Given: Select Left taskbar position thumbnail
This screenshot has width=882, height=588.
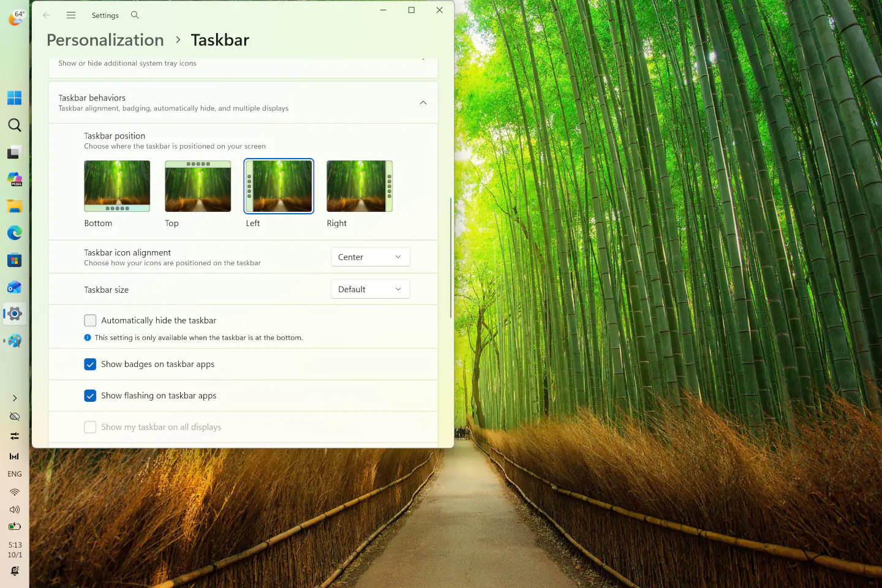Looking at the screenshot, I should 279,186.
